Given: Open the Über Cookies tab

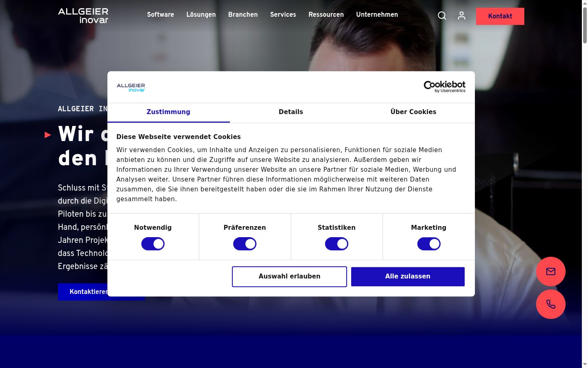Looking at the screenshot, I should pyautogui.click(x=413, y=112).
